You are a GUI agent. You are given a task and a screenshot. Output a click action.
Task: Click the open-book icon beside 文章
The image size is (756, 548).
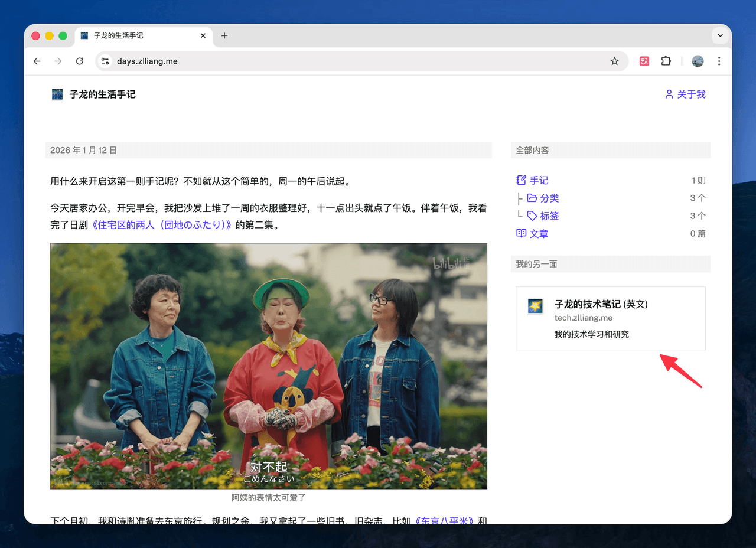pos(521,233)
